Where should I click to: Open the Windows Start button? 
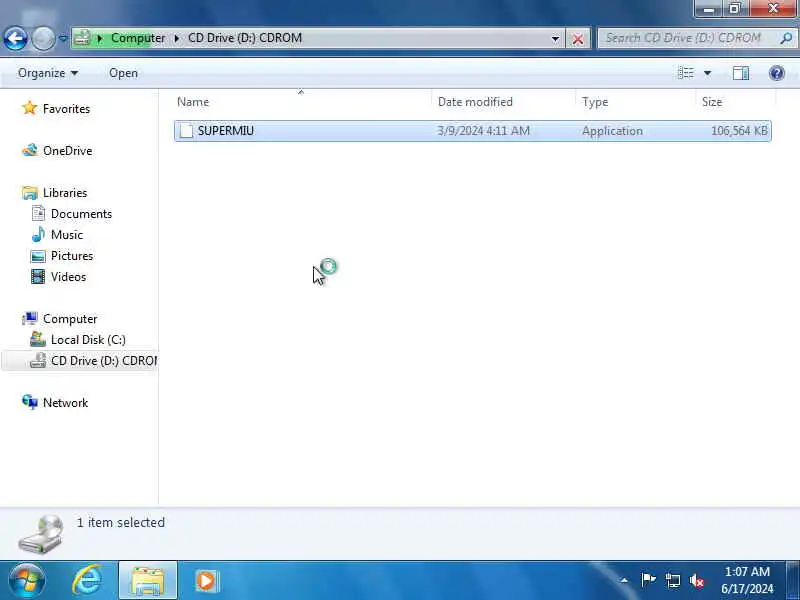point(26,580)
